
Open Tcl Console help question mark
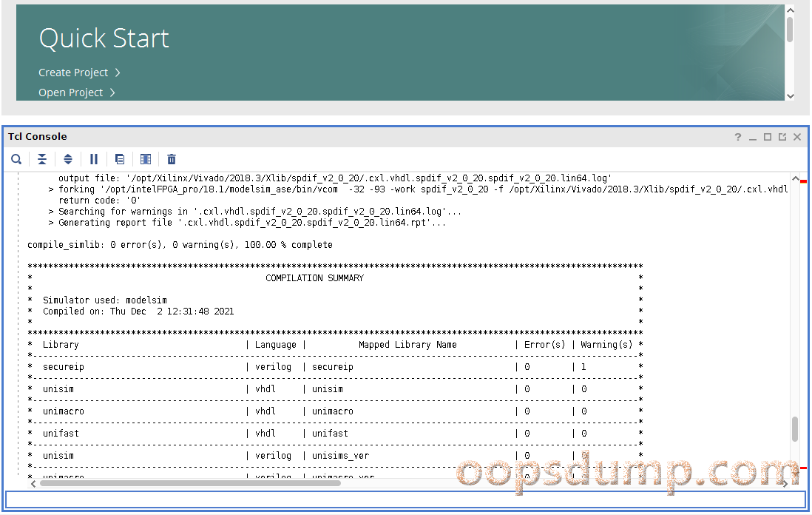[x=737, y=137]
